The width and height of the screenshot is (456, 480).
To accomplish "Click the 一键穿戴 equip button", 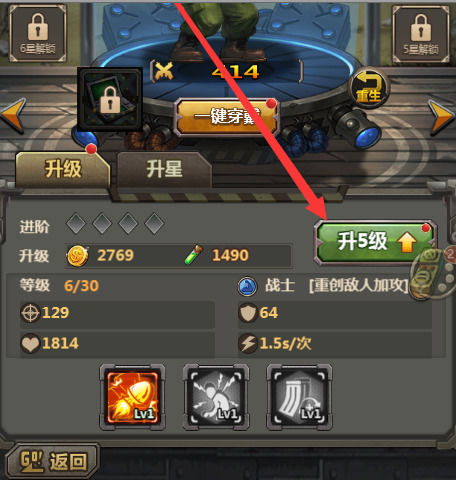I will [227, 117].
